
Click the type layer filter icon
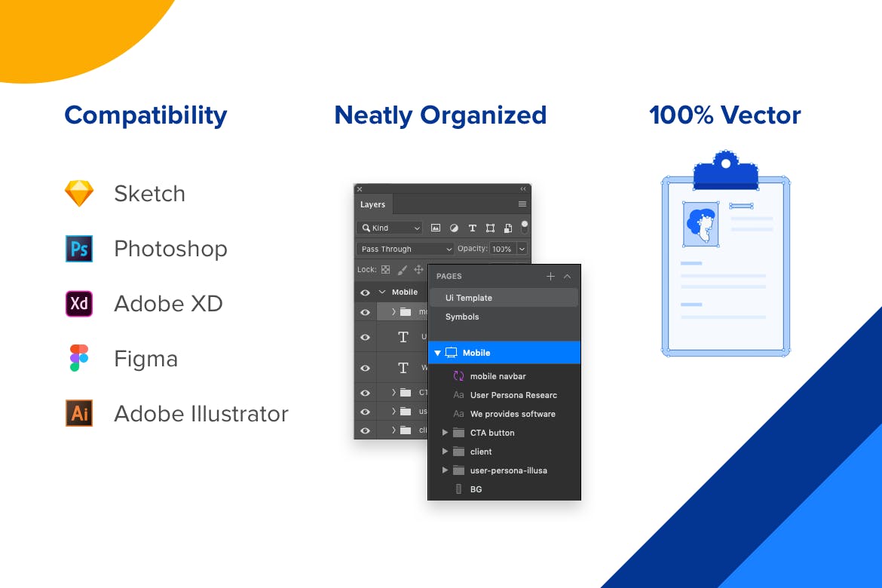click(x=472, y=228)
